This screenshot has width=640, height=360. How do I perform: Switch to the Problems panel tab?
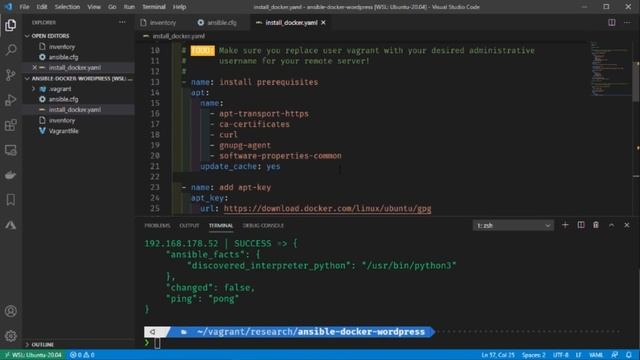click(157, 225)
